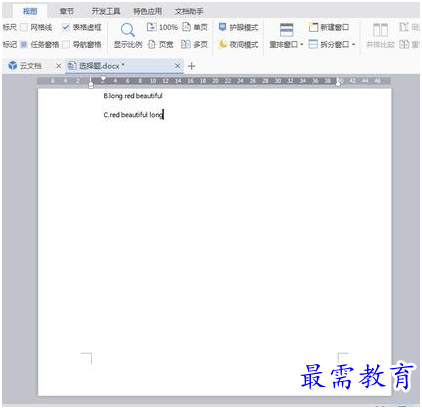Enable the 导航窗格 navigation pane checkbox
The height and width of the screenshot is (408, 422).
pyautogui.click(x=66, y=44)
